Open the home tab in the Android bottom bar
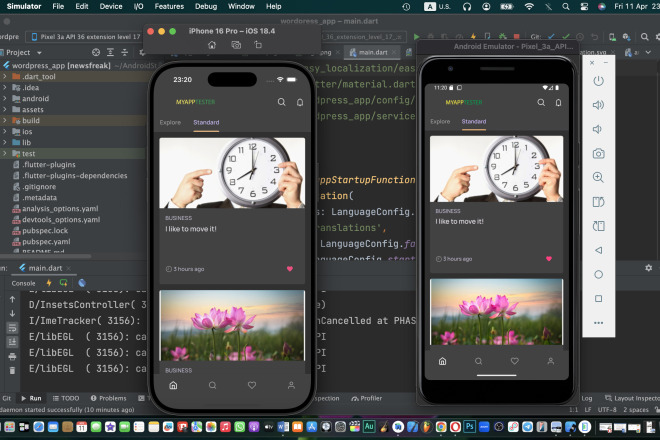Viewport: 660px width, 440px height. [x=442, y=361]
